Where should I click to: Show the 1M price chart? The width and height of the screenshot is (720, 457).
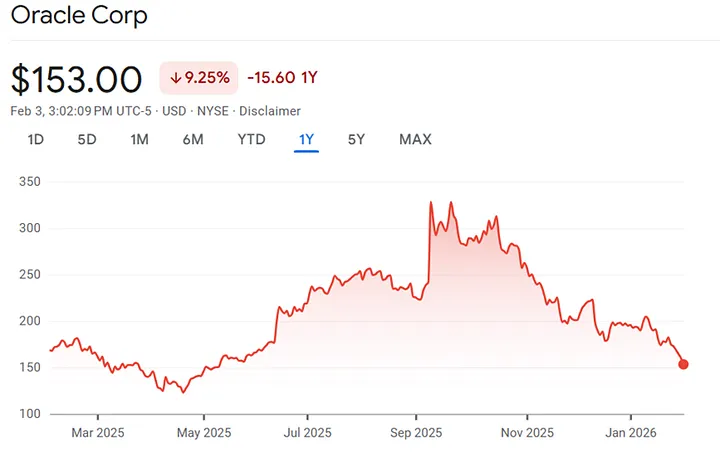pos(139,139)
